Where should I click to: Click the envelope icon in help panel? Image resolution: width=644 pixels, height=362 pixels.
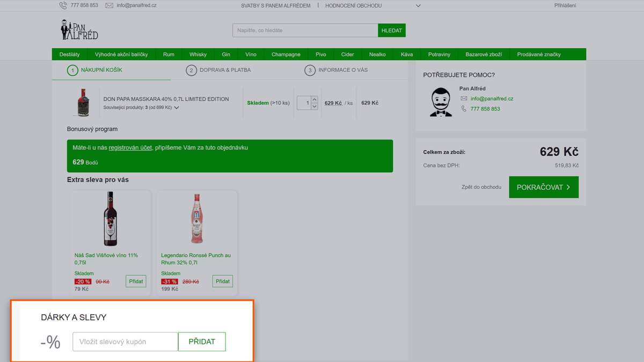tap(464, 99)
